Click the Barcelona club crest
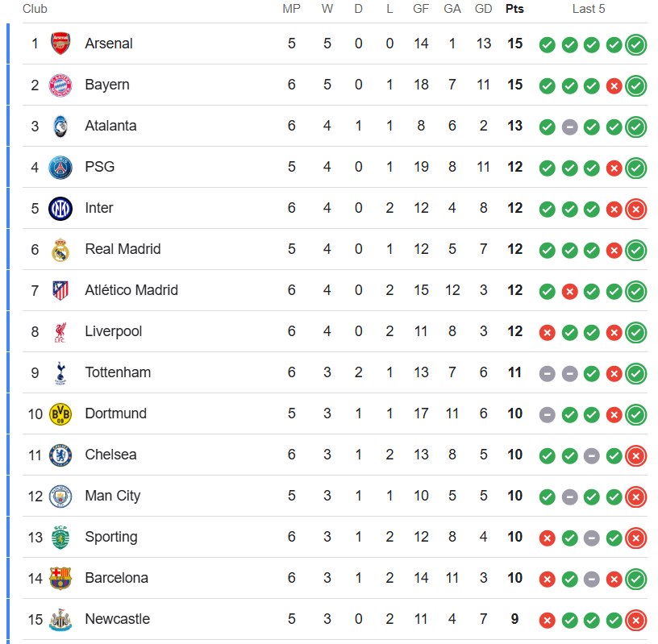 [x=60, y=578]
